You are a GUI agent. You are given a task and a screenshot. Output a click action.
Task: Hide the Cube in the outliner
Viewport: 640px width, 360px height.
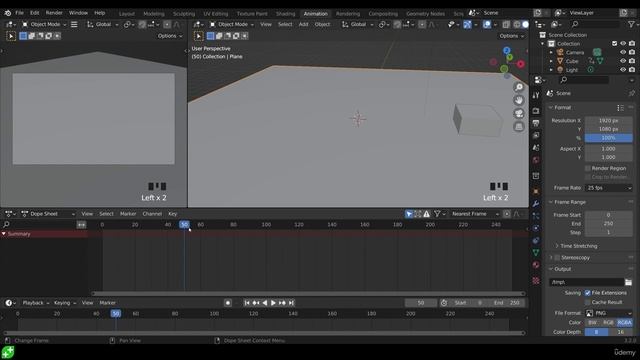623,61
